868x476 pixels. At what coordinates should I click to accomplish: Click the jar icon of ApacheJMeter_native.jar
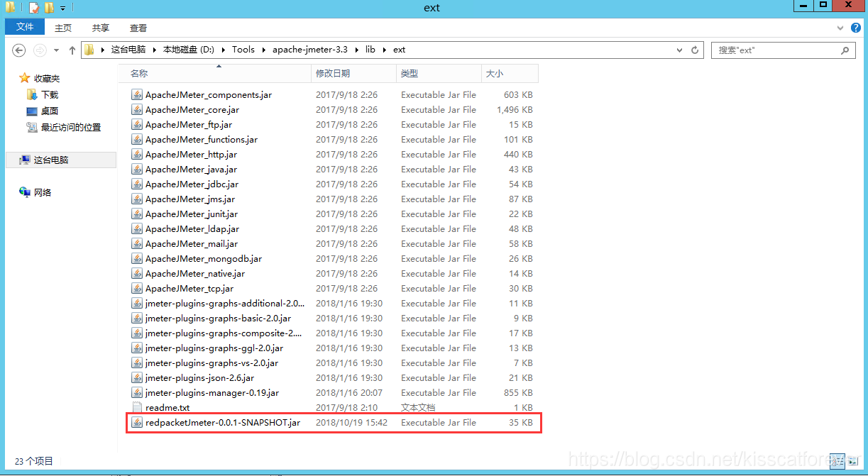click(137, 273)
